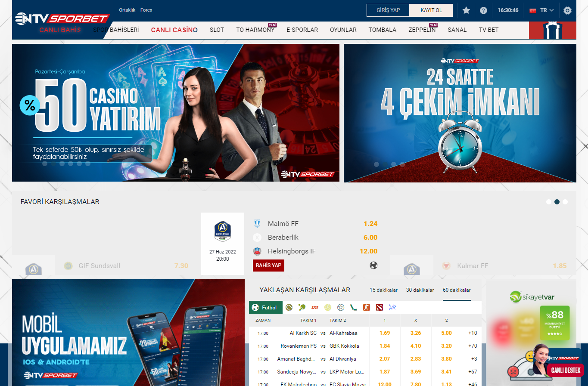Click the NTV Sporbet logo

pyautogui.click(x=62, y=19)
